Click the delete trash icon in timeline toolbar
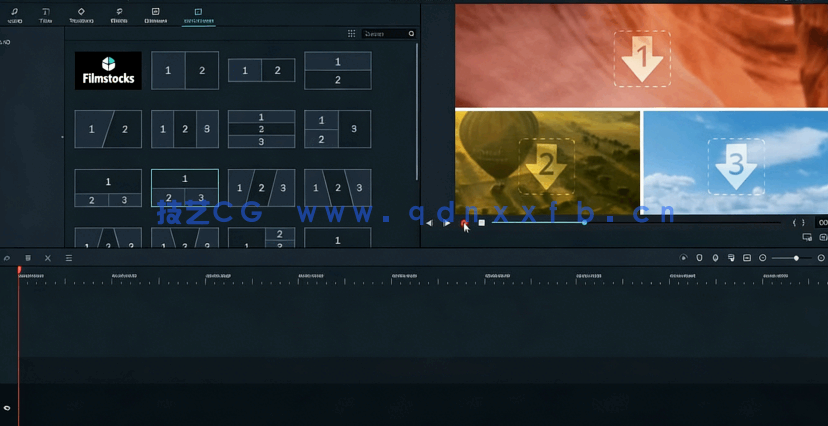This screenshot has width=828, height=426. pos(28,258)
